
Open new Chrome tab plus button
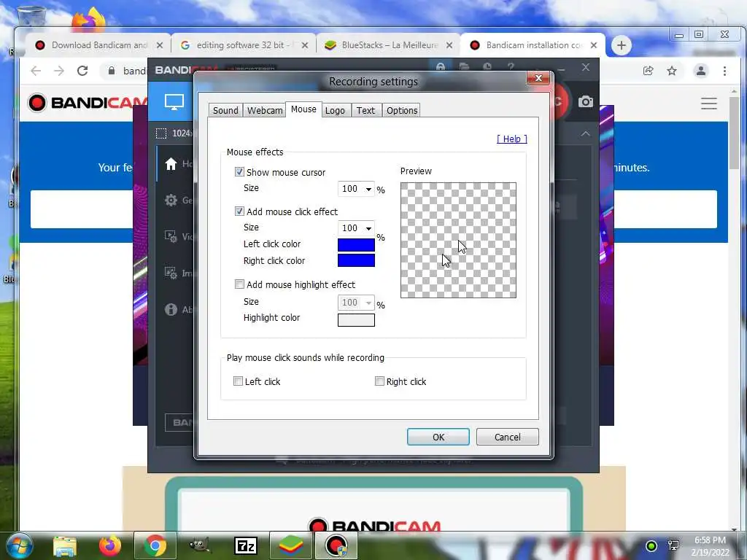pos(622,45)
